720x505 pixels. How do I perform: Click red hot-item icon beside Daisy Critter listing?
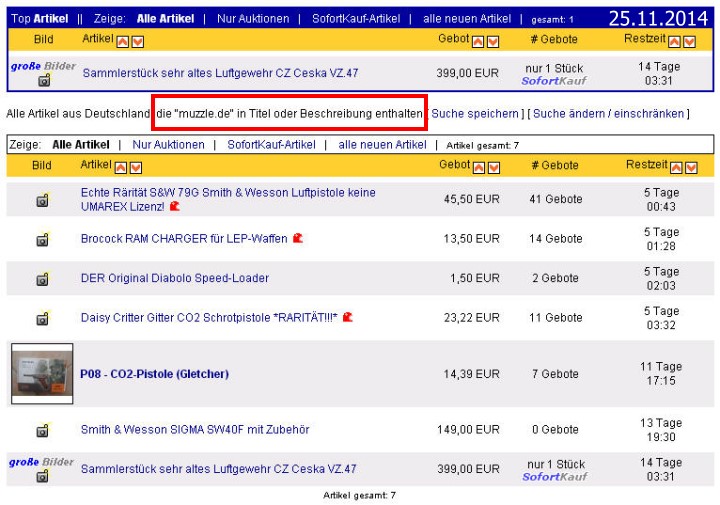click(x=348, y=317)
